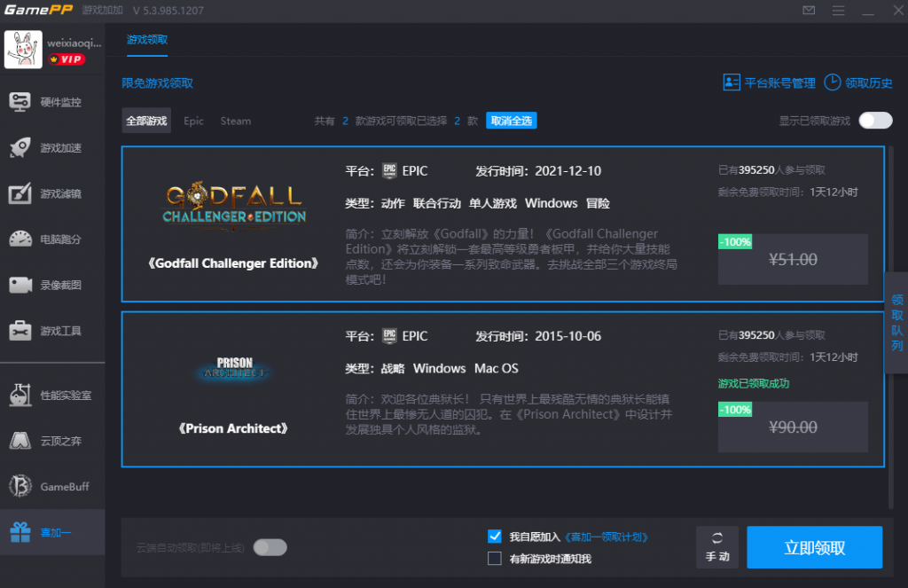This screenshot has width=908, height=588.
Task: Click release date 2021-12-10
Action: [x=567, y=171]
